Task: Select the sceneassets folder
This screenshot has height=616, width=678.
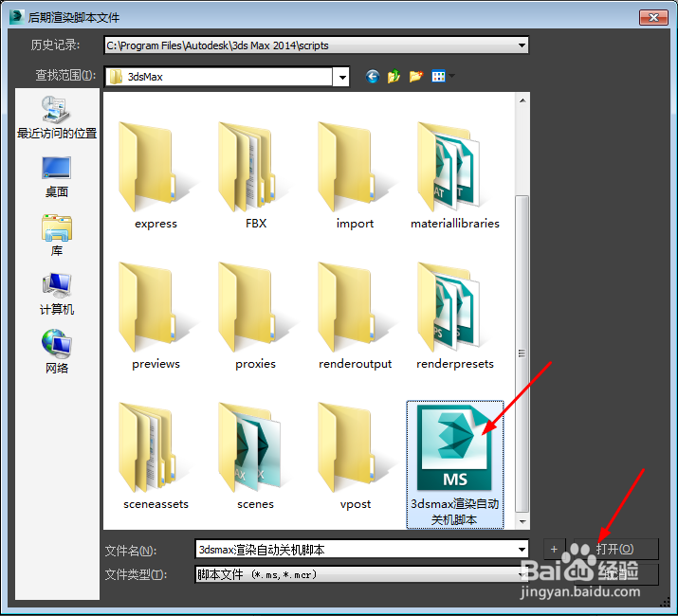Action: coord(156,456)
